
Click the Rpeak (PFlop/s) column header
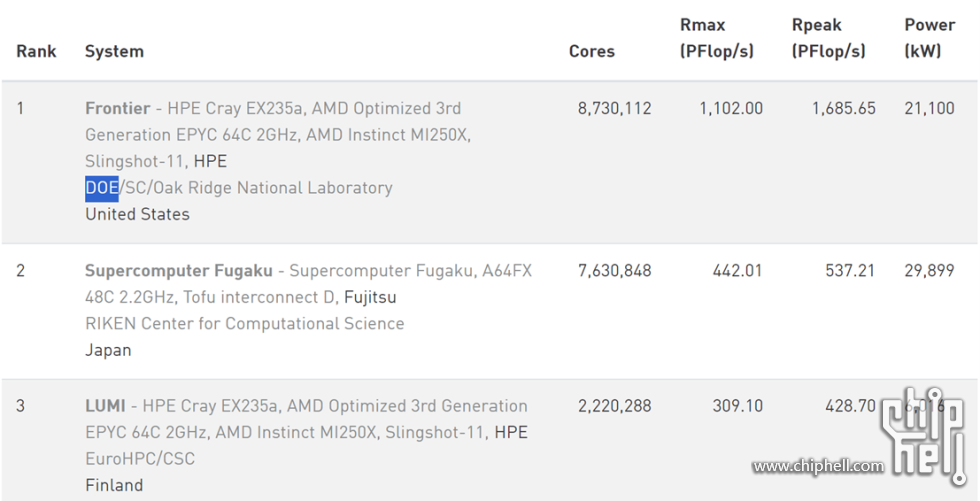828,38
